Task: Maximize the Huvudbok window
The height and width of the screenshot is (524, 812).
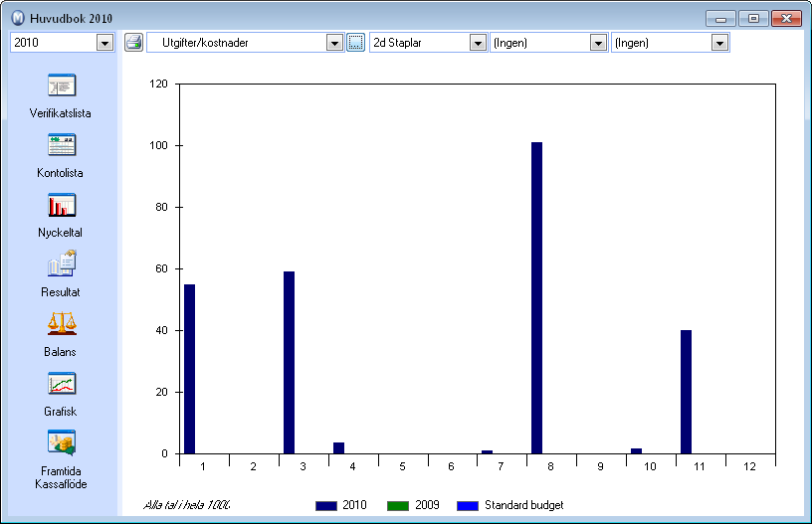Action: click(x=753, y=19)
